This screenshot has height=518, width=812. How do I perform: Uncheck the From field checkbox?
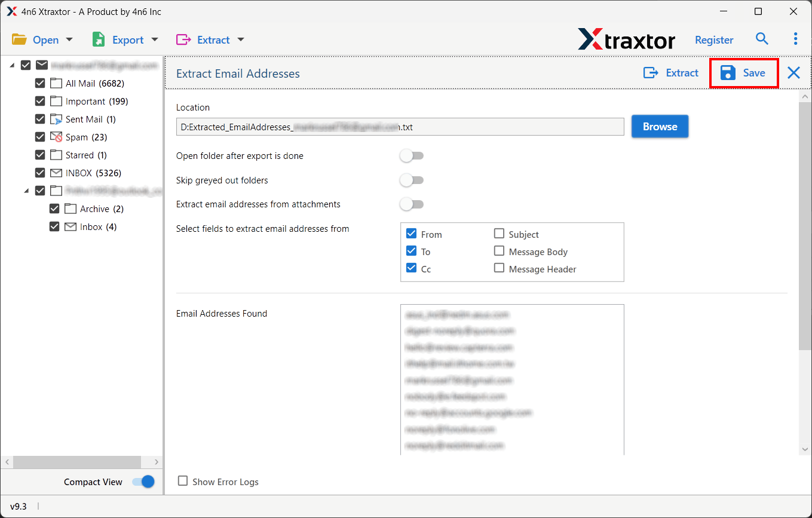pos(411,233)
